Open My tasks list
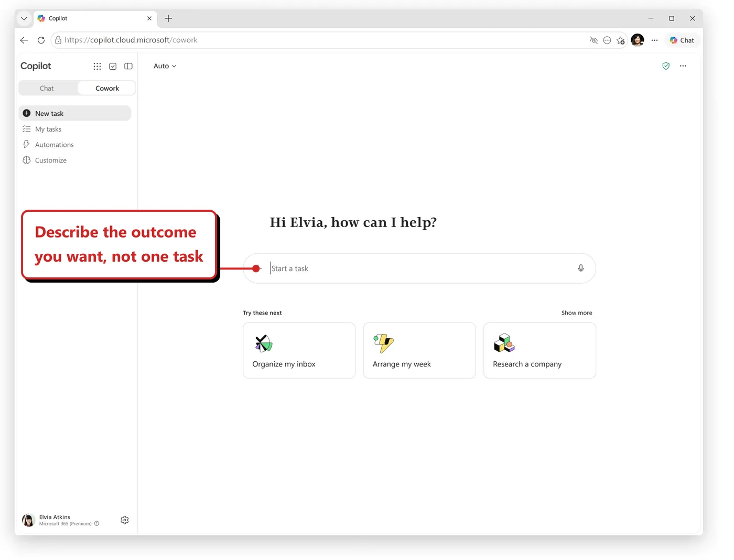The width and height of the screenshot is (734, 560). pyautogui.click(x=75, y=129)
